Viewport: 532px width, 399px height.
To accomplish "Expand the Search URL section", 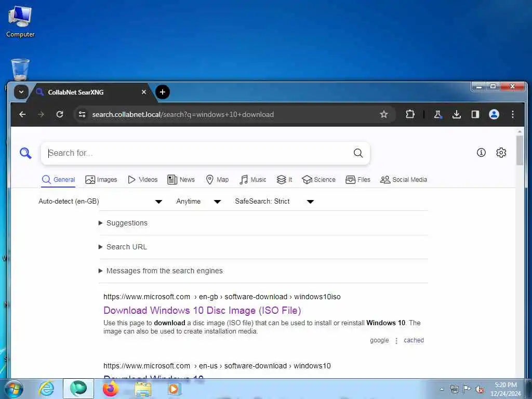I will pos(123,247).
